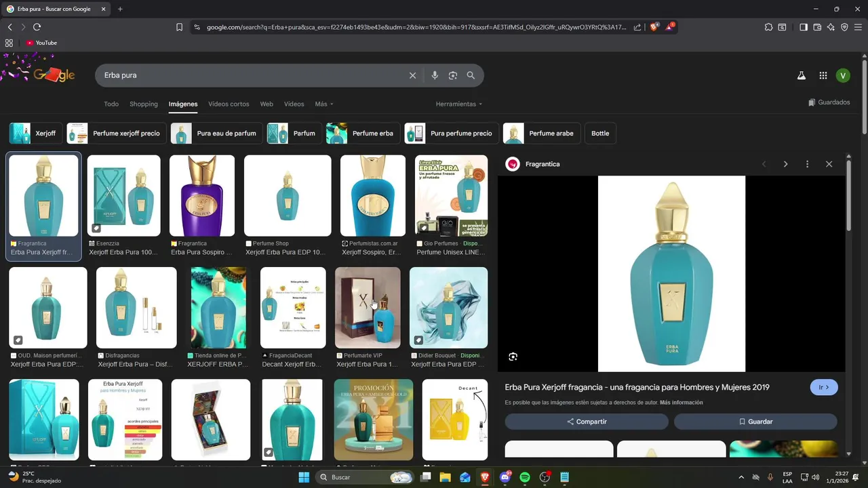Image resolution: width=868 pixels, height=488 pixels.
Task: Go back to previous page
Action: click(x=9, y=27)
